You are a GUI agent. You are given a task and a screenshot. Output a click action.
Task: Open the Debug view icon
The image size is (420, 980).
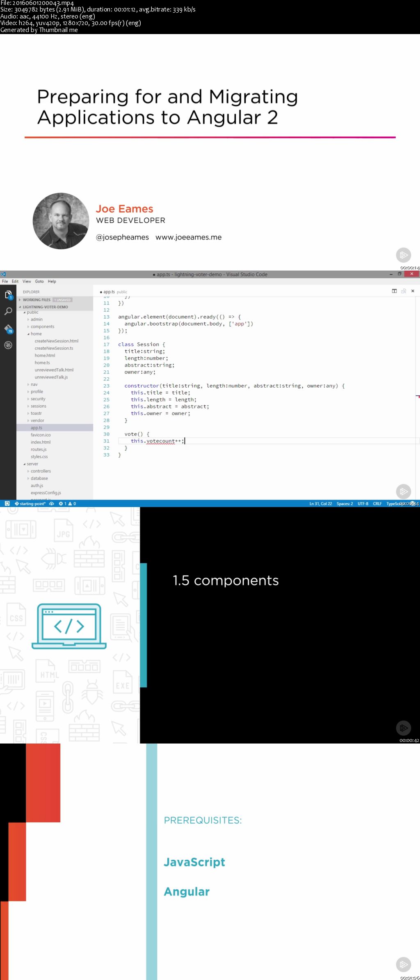click(x=8, y=345)
